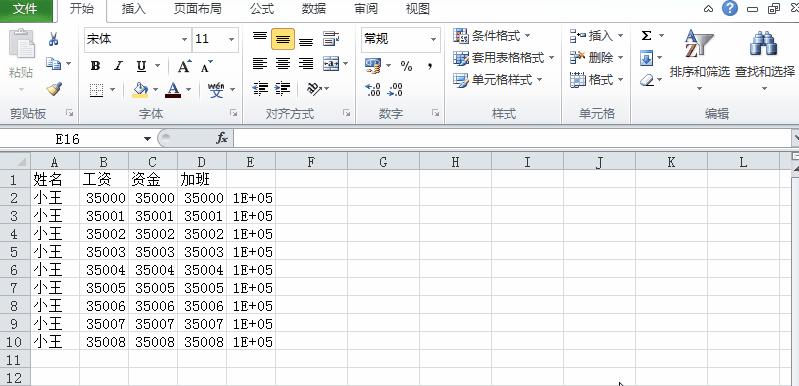Center text horizontally

click(283, 64)
